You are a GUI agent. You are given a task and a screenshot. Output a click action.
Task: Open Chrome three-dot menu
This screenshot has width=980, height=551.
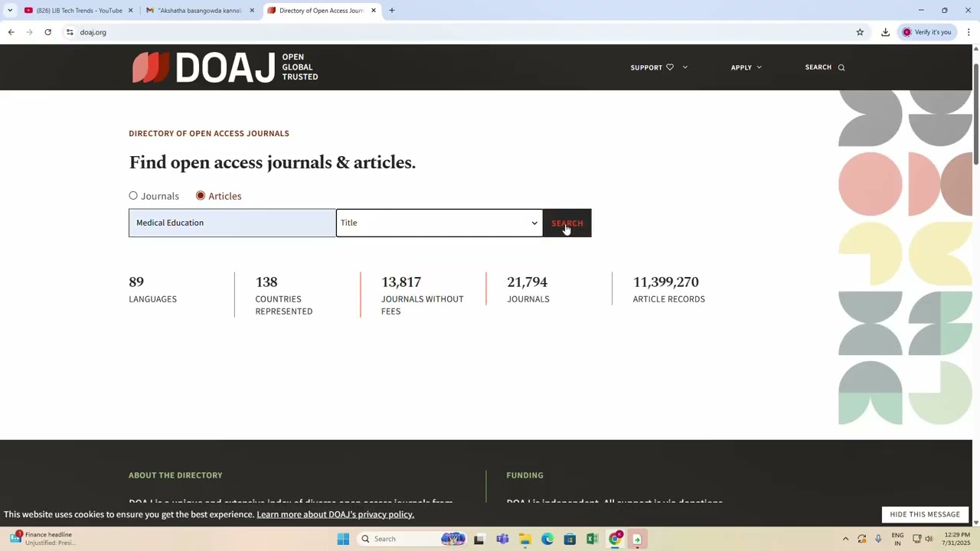969,32
